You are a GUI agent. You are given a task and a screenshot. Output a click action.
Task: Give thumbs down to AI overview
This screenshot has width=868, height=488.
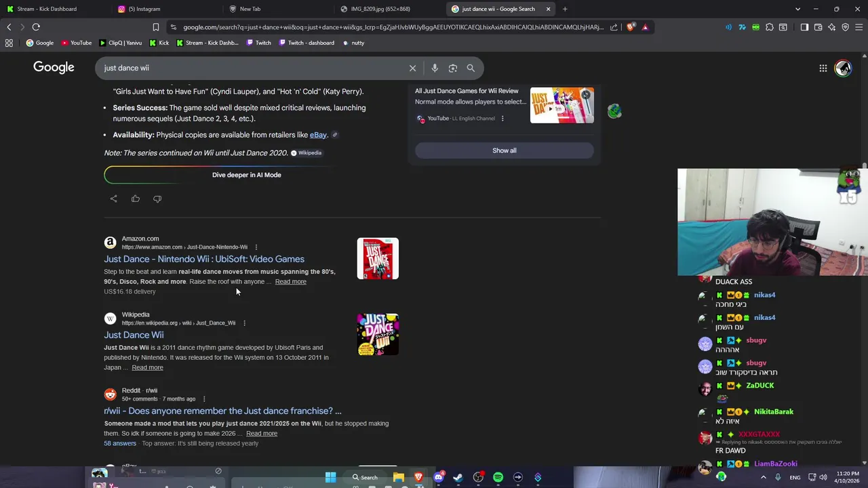coord(157,199)
